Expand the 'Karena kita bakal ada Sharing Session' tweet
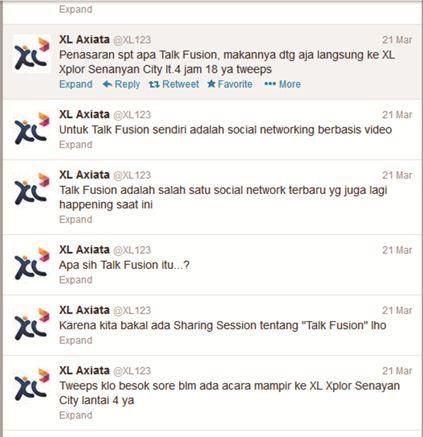423x437 pixels. click(76, 340)
